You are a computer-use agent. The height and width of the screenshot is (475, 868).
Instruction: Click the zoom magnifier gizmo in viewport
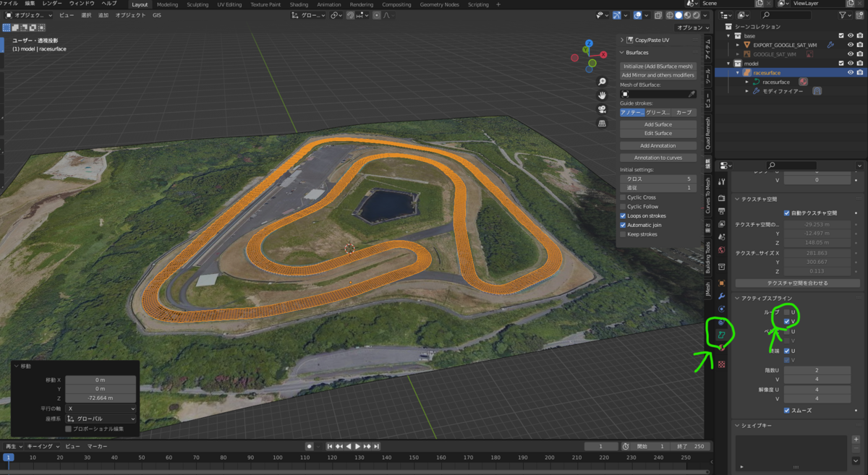point(602,82)
